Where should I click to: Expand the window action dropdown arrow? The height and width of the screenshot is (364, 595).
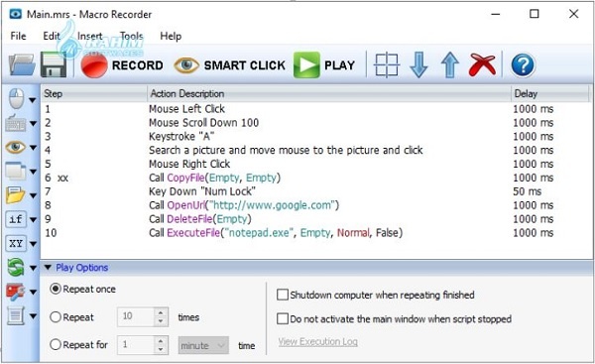pyautogui.click(x=33, y=172)
